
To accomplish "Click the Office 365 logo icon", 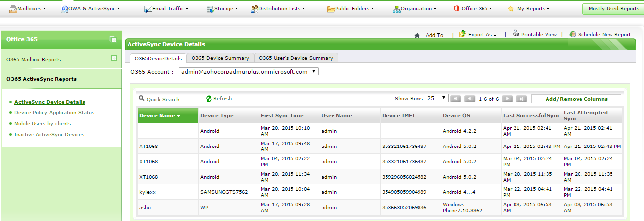I will click(x=456, y=8).
